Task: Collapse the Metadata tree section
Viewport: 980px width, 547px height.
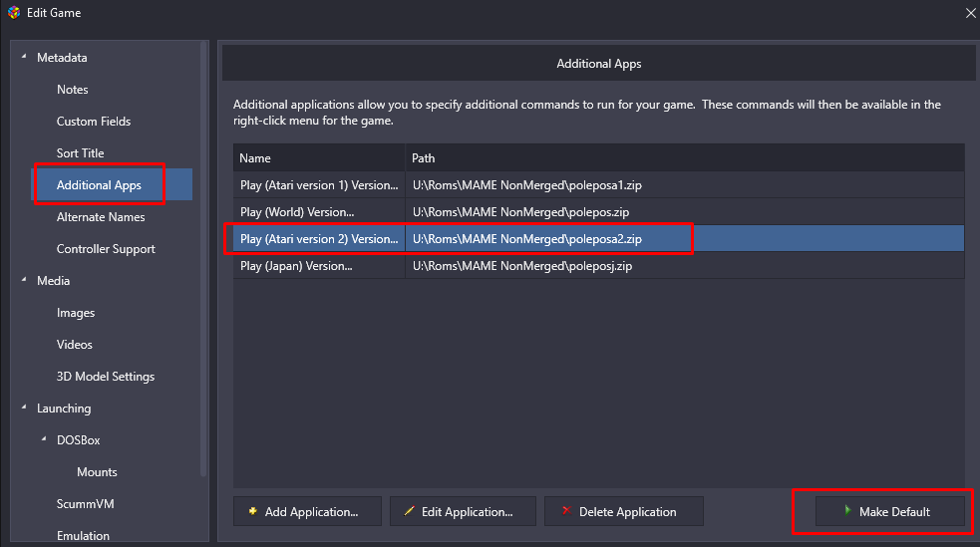Action: click(x=24, y=57)
